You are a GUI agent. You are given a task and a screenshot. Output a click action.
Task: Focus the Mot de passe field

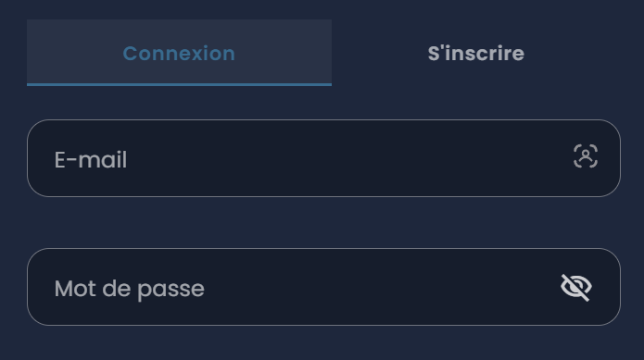click(323, 287)
